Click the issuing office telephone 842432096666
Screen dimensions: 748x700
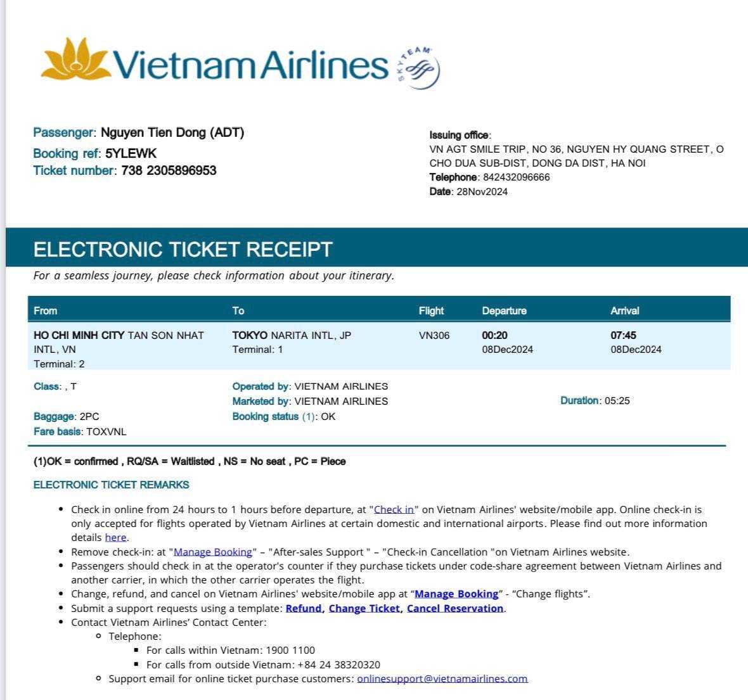tap(517, 177)
